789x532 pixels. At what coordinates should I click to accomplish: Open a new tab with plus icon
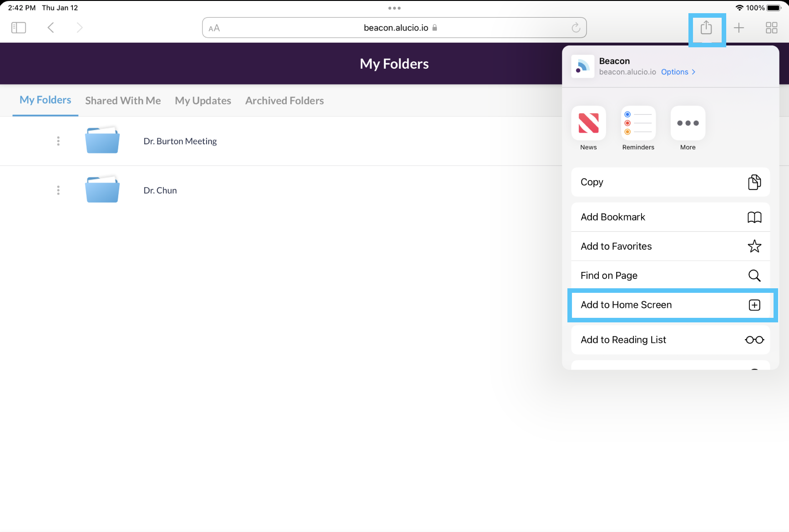[739, 28]
